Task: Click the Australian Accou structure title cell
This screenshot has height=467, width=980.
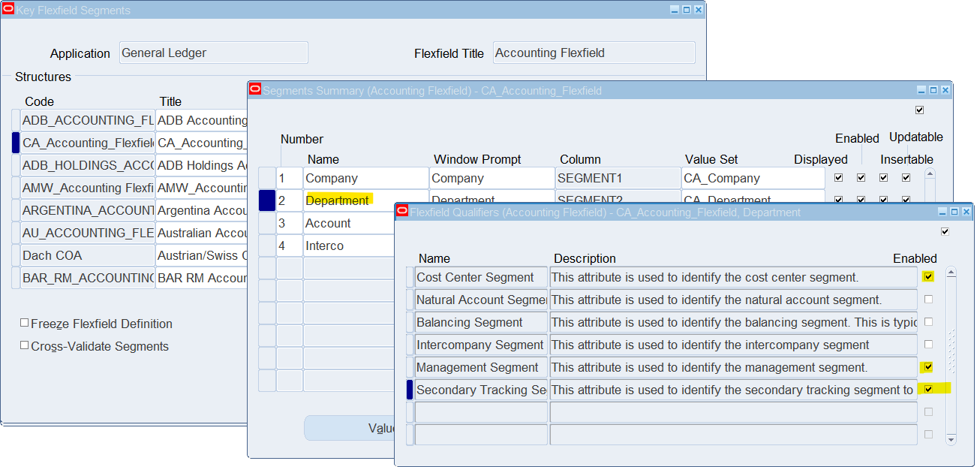Action: coord(202,233)
